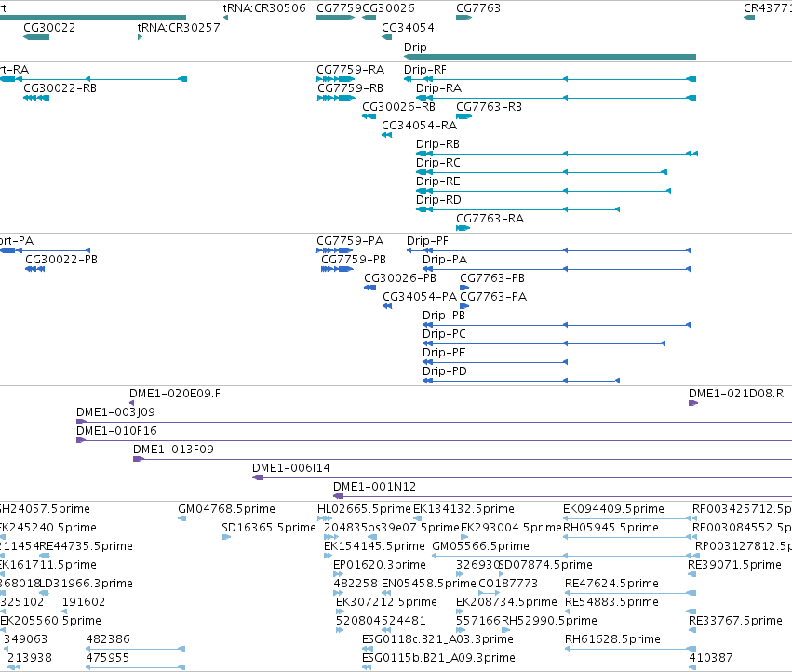
Task: Select the DME1-021D08.R BAC label
Action: (x=736, y=393)
